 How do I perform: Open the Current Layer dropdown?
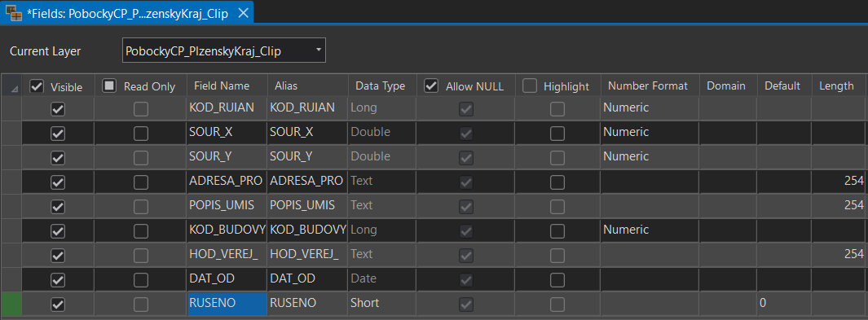(x=223, y=50)
